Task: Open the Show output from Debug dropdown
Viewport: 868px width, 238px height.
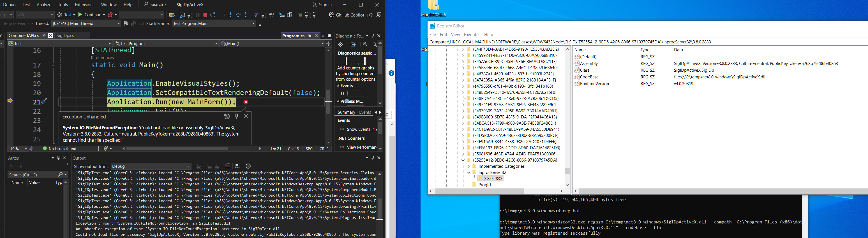Action: [151, 166]
